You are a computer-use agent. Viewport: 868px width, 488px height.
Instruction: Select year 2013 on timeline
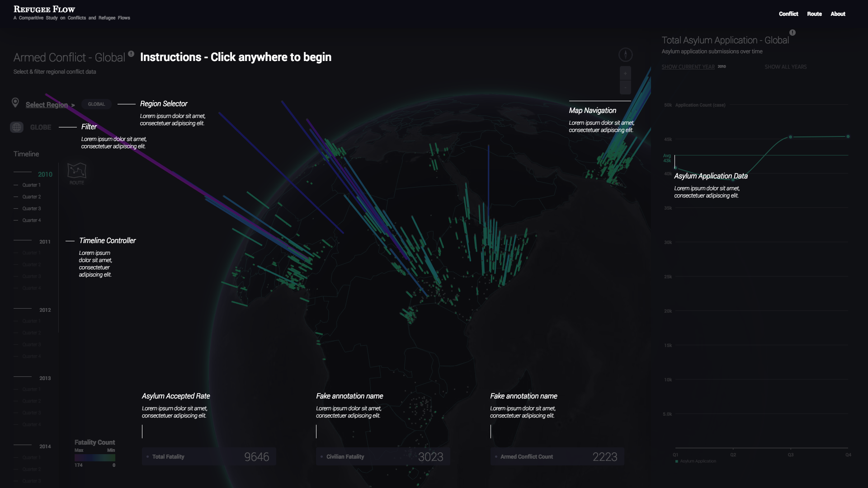pos(45,378)
